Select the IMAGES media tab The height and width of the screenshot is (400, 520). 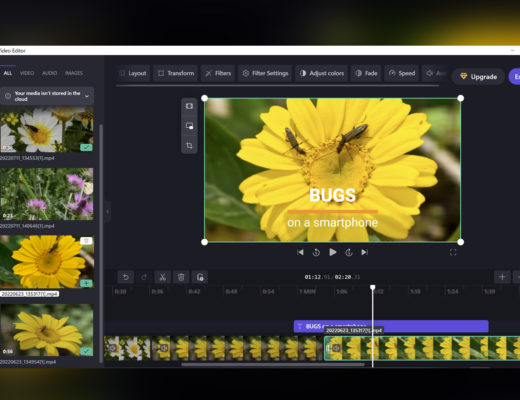click(74, 73)
